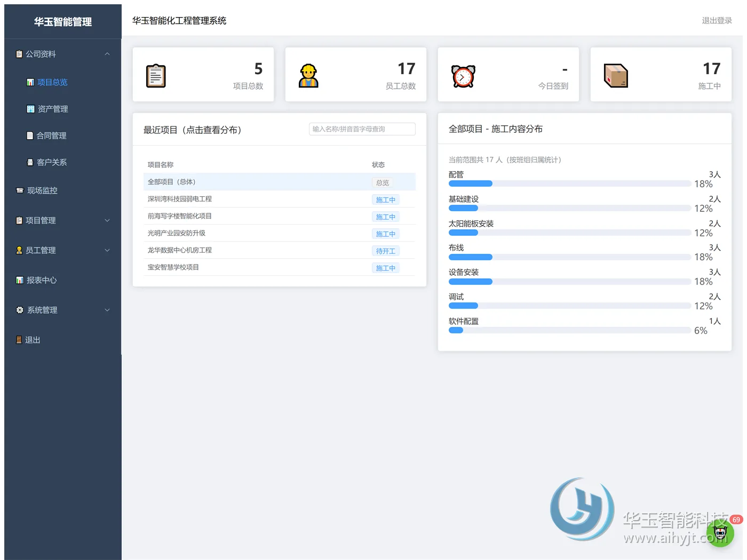Open the green robot chat assistant icon

(720, 532)
